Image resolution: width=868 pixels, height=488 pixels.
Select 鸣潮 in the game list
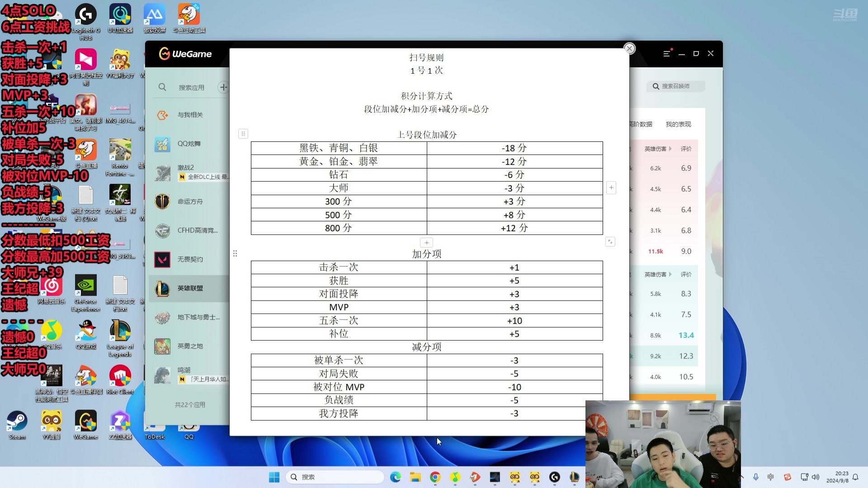coord(189,375)
